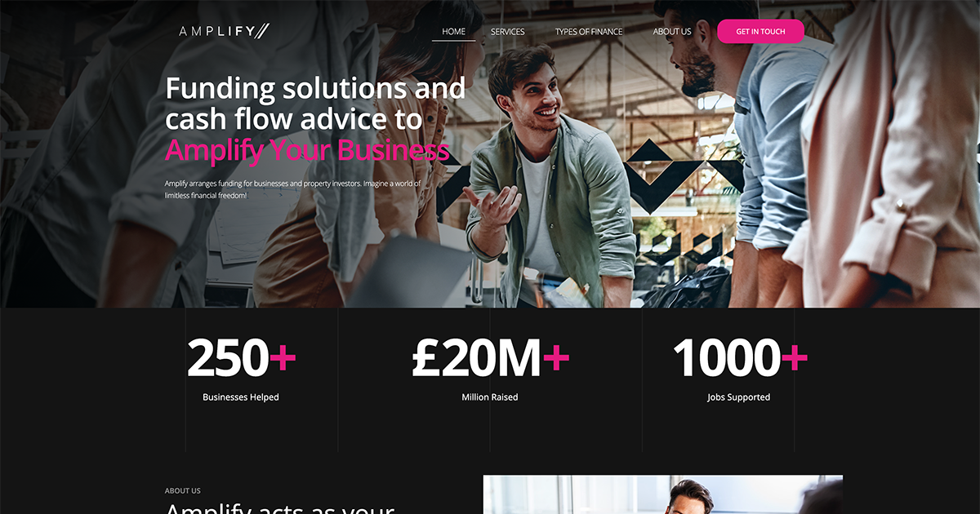This screenshot has height=514, width=980.
Task: Select the pink 'Amplify Your Business' text
Action: tap(307, 150)
